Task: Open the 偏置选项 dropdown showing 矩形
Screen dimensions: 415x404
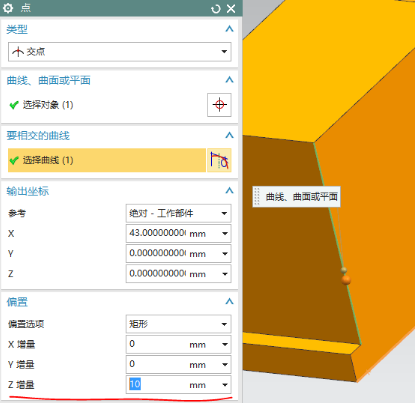Action: (179, 324)
